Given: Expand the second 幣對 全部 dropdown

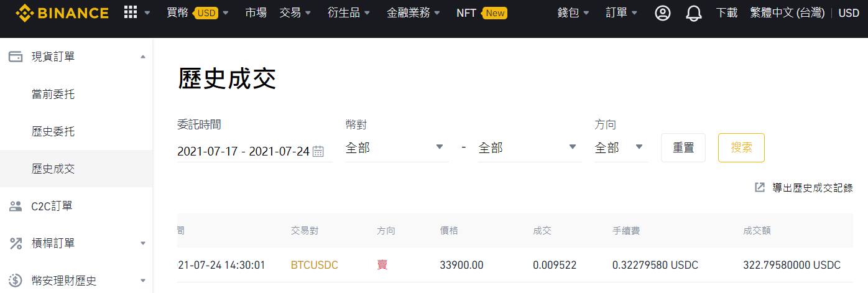Looking at the screenshot, I should click(529, 148).
